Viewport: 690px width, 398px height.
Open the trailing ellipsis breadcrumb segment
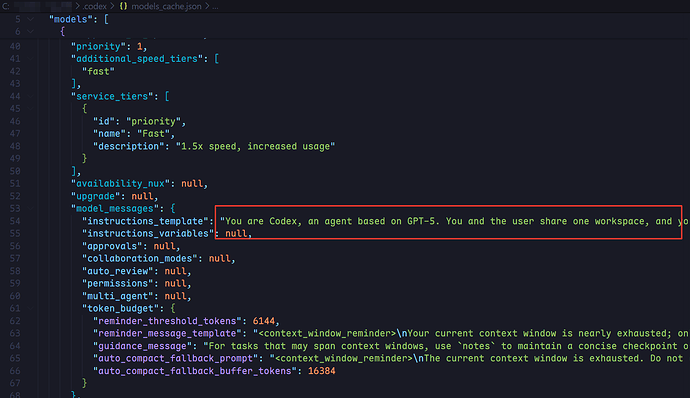click(215, 6)
